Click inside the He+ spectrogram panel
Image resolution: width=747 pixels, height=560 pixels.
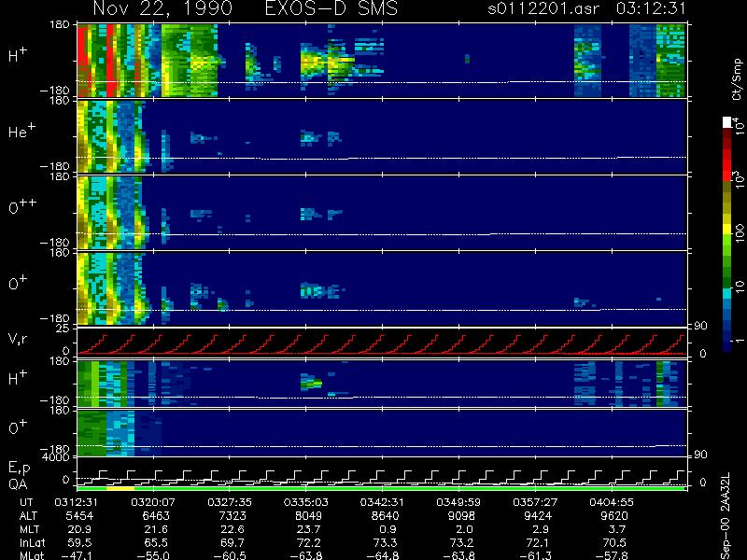(x=382, y=137)
